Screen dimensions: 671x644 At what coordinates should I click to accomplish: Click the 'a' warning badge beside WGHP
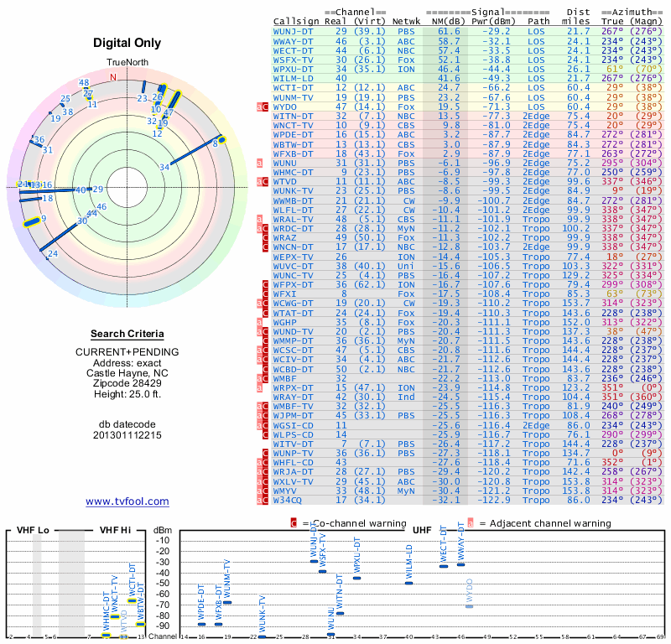tap(259, 322)
